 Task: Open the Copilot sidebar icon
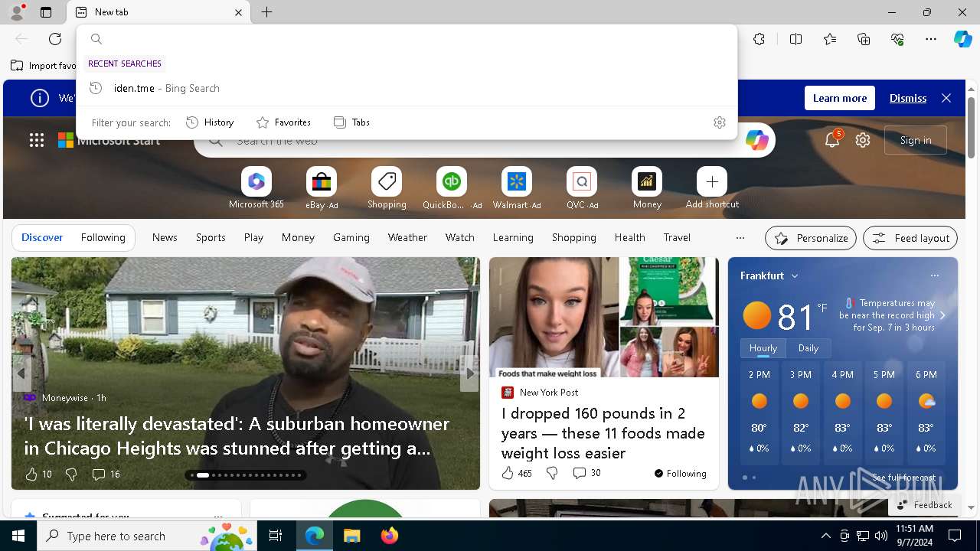(962, 39)
